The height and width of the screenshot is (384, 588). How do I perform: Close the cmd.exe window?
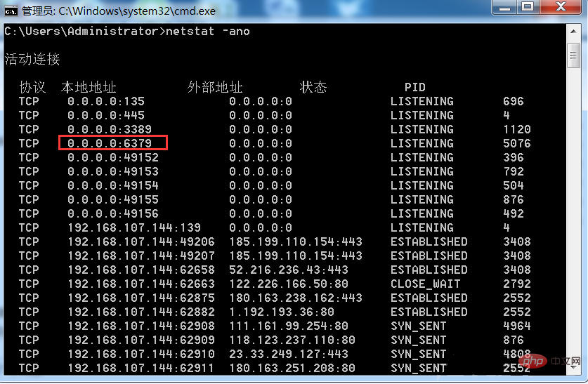point(561,7)
